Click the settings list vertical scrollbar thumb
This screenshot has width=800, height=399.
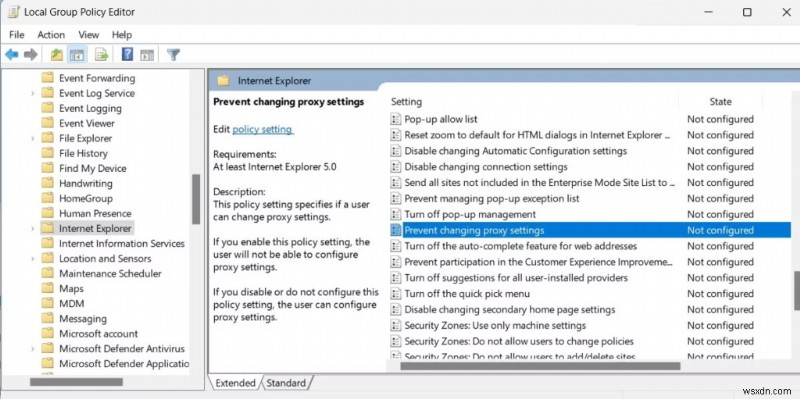click(x=797, y=290)
